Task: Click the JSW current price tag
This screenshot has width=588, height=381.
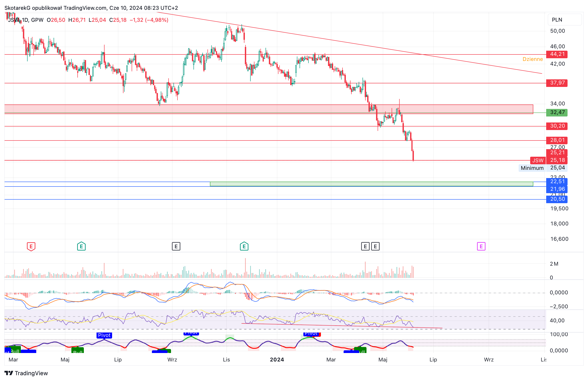Action: pyautogui.click(x=538, y=160)
